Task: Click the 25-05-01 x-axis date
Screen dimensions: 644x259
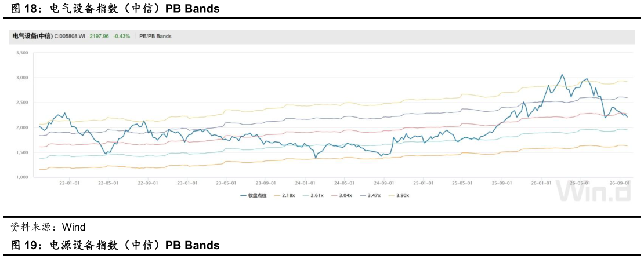Action: click(462, 183)
